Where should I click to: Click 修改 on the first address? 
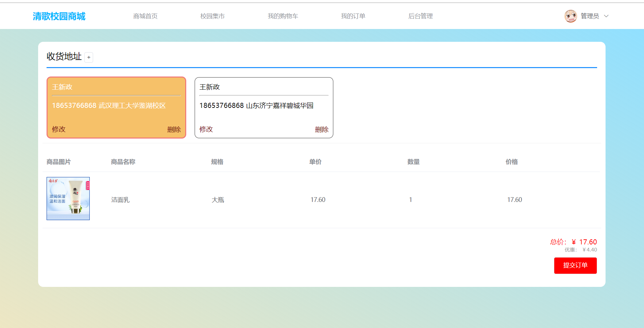click(x=58, y=129)
